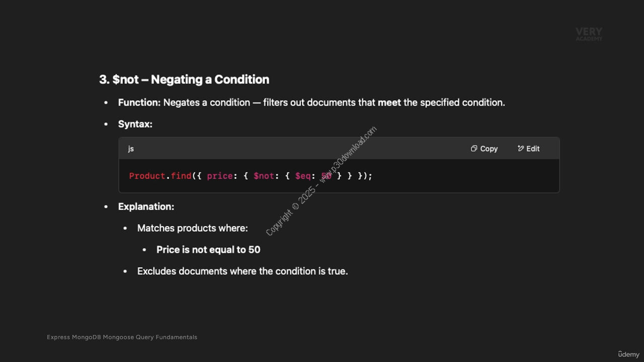The height and width of the screenshot is (362, 644).
Task: Click the 'Syntax:' bullet label
Action: pyautogui.click(x=135, y=124)
